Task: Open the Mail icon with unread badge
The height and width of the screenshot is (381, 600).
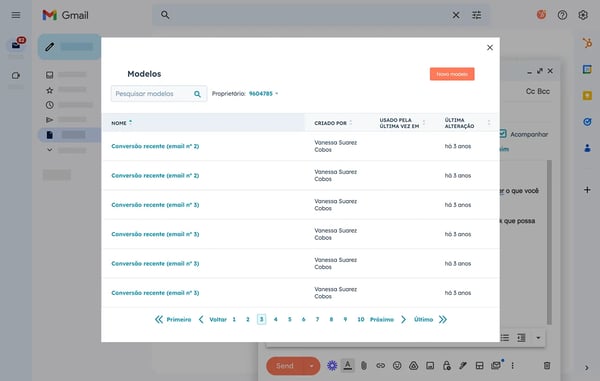Action: 16,45
